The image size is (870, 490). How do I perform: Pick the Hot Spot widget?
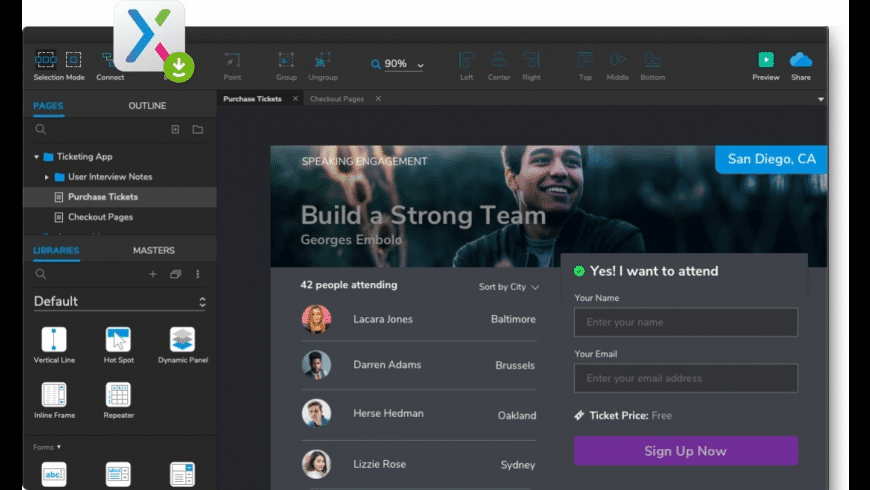point(118,345)
